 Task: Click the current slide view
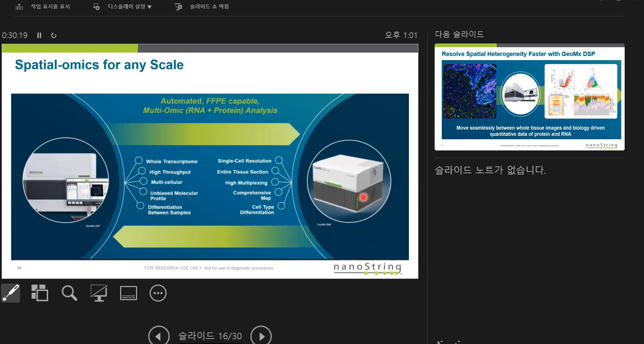[x=210, y=161]
